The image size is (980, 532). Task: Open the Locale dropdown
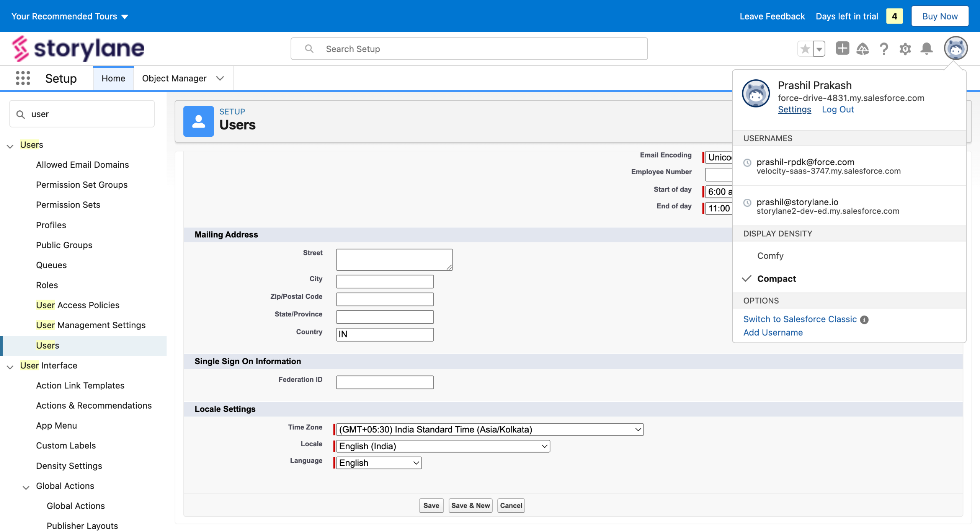pyautogui.click(x=443, y=446)
